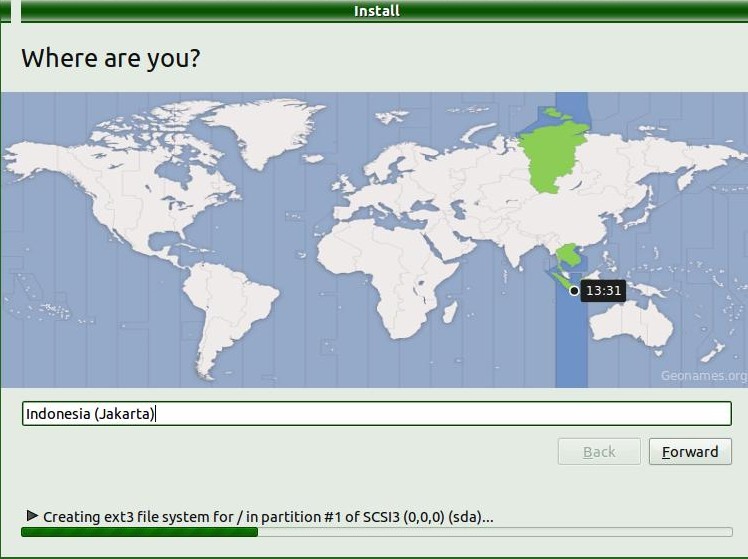
Task: Click the disabled Back button
Action: pos(599,451)
